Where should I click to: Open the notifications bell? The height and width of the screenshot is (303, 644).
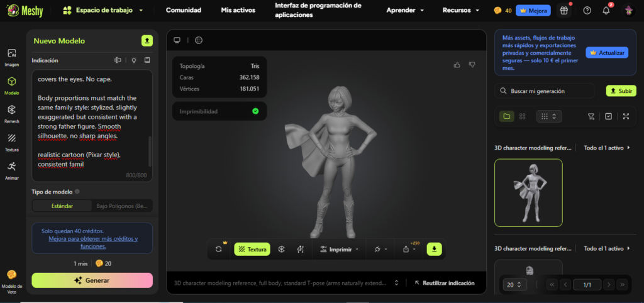click(606, 11)
